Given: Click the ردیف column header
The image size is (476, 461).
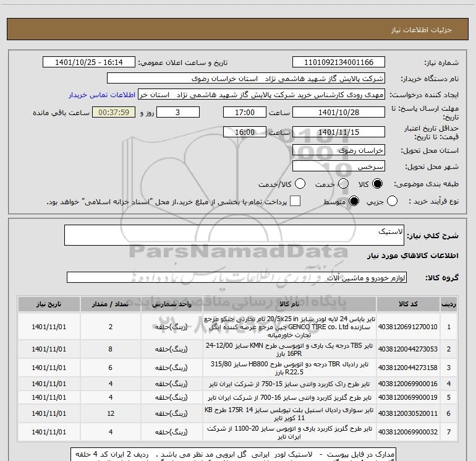Looking at the screenshot, I should [x=449, y=304].
